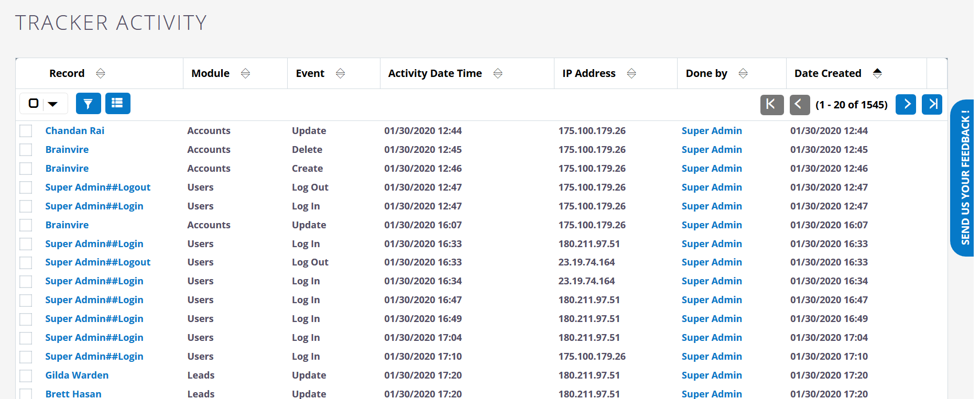
Task: Check the Brett Hasan row checkbox
Action: coord(26,394)
